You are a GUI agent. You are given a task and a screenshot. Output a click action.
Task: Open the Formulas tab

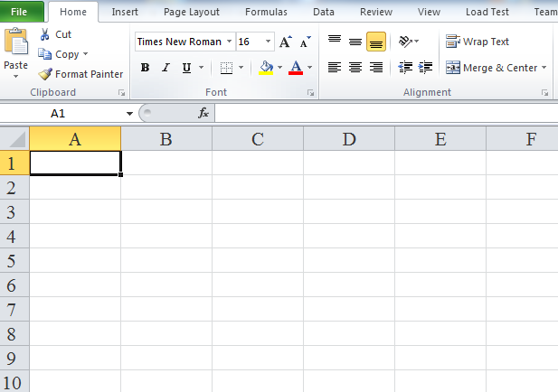tap(266, 13)
